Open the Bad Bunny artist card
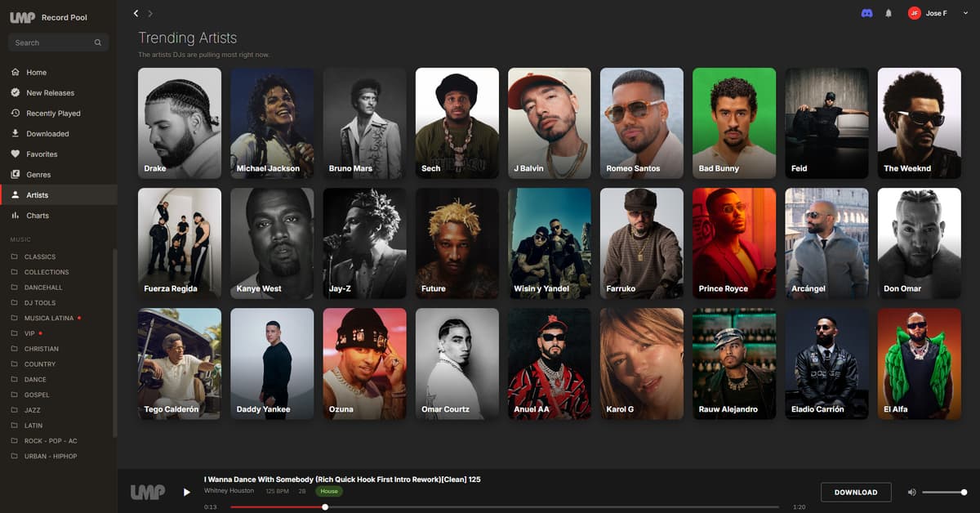This screenshot has width=980, height=513. (x=734, y=123)
